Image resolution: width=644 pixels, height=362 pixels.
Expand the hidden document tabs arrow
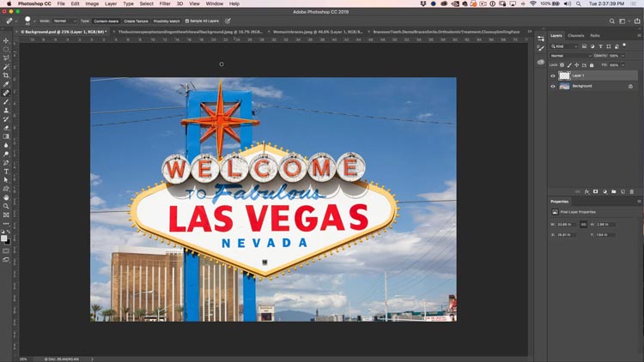[x=530, y=32]
